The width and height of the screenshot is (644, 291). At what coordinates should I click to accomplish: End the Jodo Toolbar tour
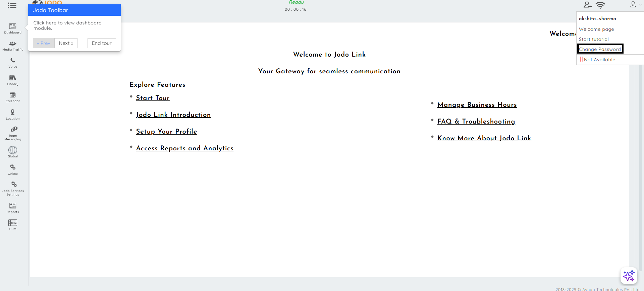[102, 43]
